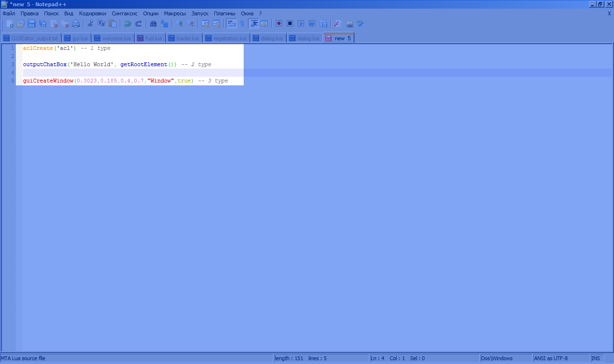Toggle show all characters pilcrow icon
This screenshot has width=614, height=364.
click(x=242, y=23)
